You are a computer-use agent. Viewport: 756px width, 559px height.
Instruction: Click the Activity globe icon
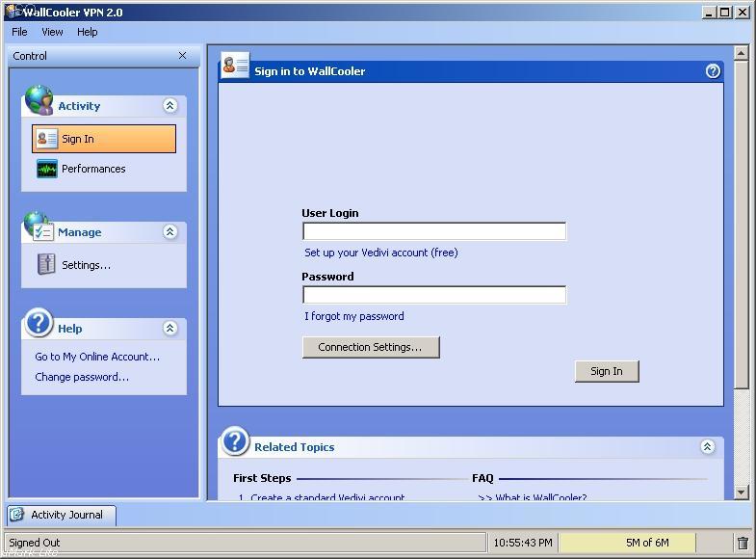pyautogui.click(x=39, y=100)
